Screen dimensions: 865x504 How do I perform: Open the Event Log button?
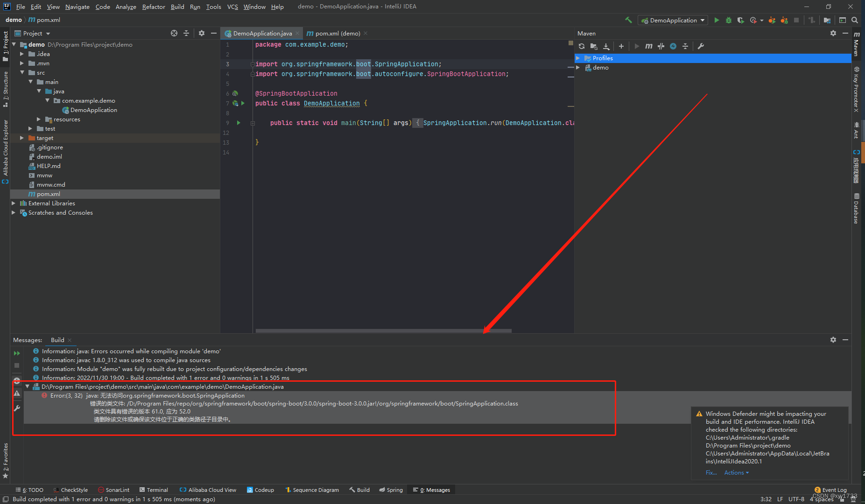click(830, 490)
